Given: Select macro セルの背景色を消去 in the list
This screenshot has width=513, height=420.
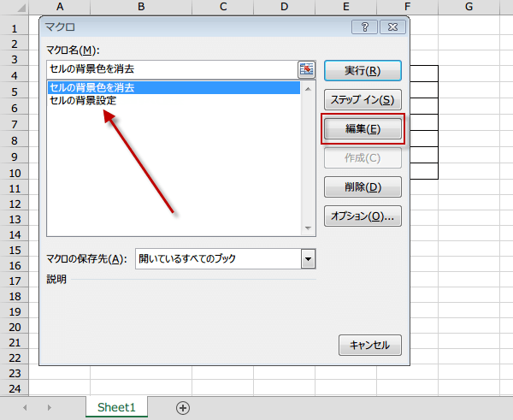Looking at the screenshot, I should [x=174, y=88].
